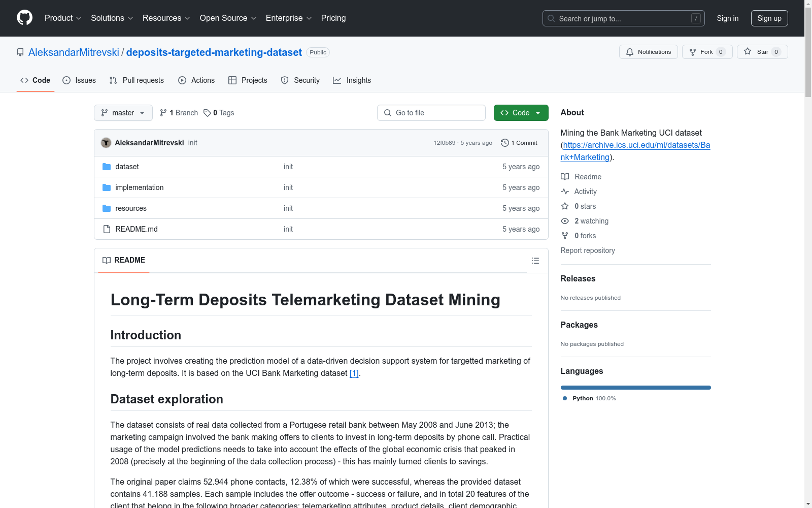Click the pulse icon beside Activity
812x508 pixels.
[x=565, y=192]
